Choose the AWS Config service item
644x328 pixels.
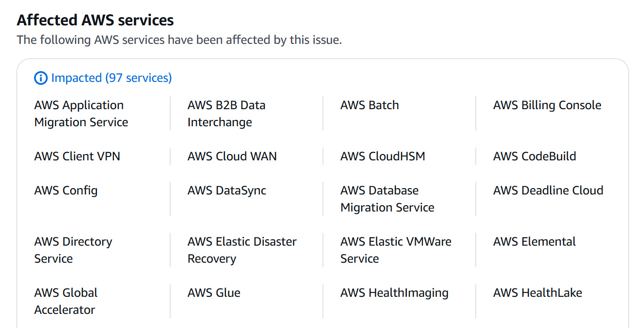(66, 191)
